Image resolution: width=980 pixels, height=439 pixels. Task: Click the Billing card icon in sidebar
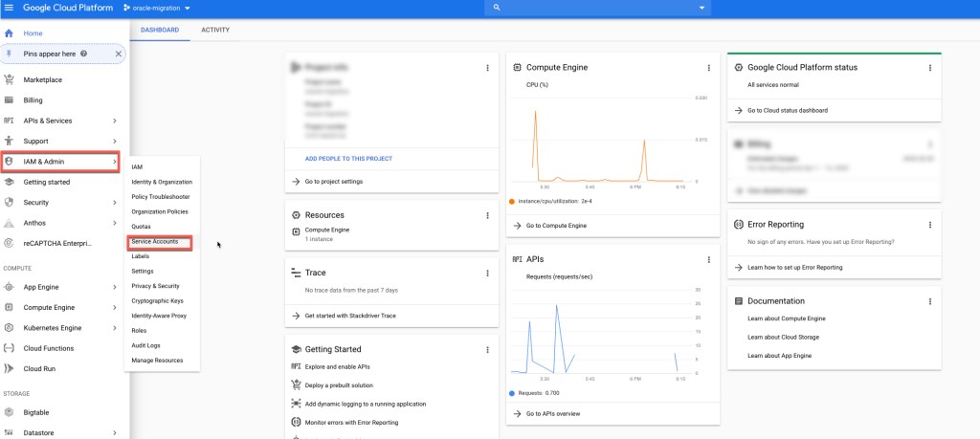[9, 100]
